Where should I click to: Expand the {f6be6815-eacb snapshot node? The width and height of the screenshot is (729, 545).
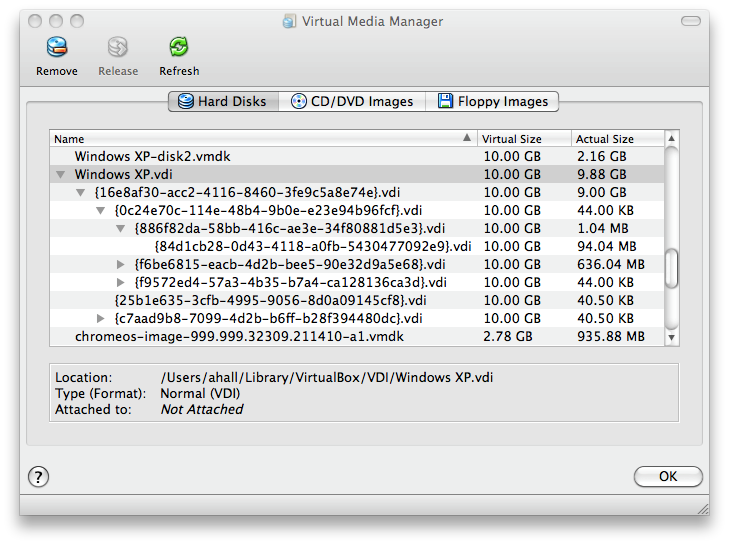click(x=121, y=265)
